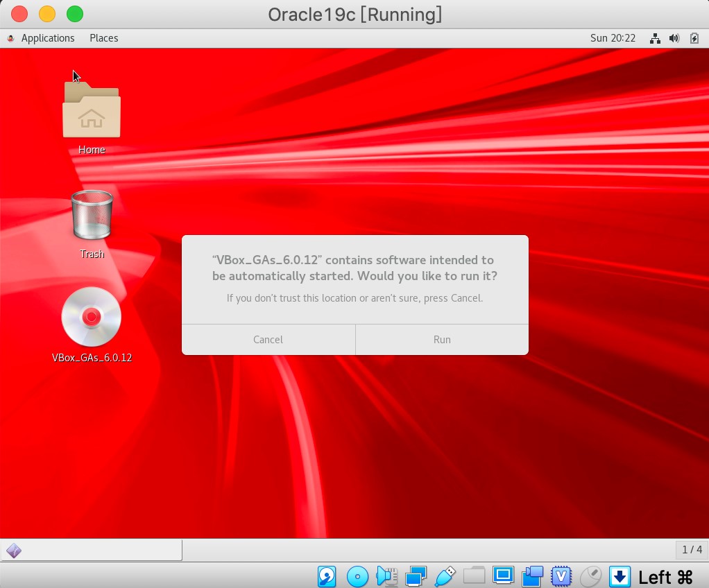Viewport: 709px width, 588px height.
Task: Click the keyboard capture down-arrow icon
Action: (x=620, y=577)
